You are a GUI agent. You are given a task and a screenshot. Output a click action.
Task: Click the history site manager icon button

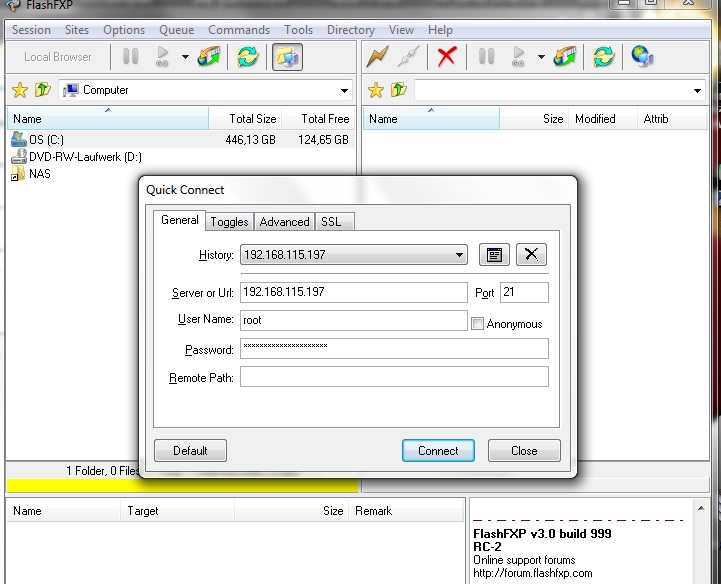tap(494, 254)
